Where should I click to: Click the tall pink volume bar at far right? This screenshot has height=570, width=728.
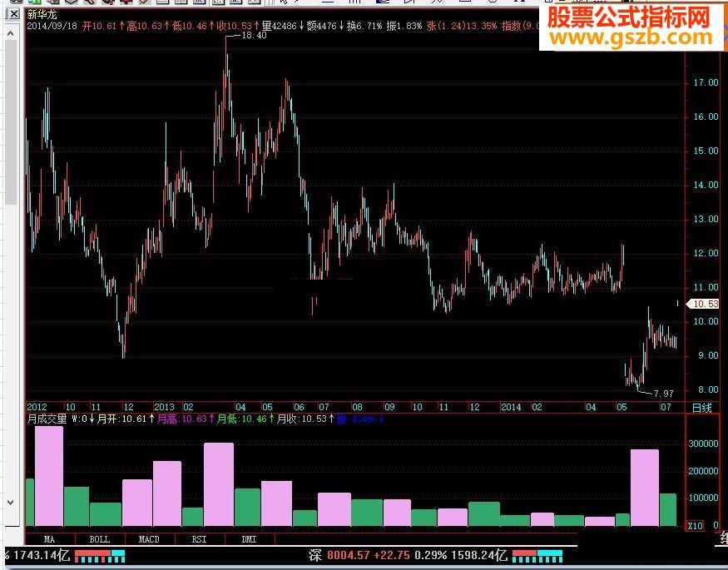[645, 488]
